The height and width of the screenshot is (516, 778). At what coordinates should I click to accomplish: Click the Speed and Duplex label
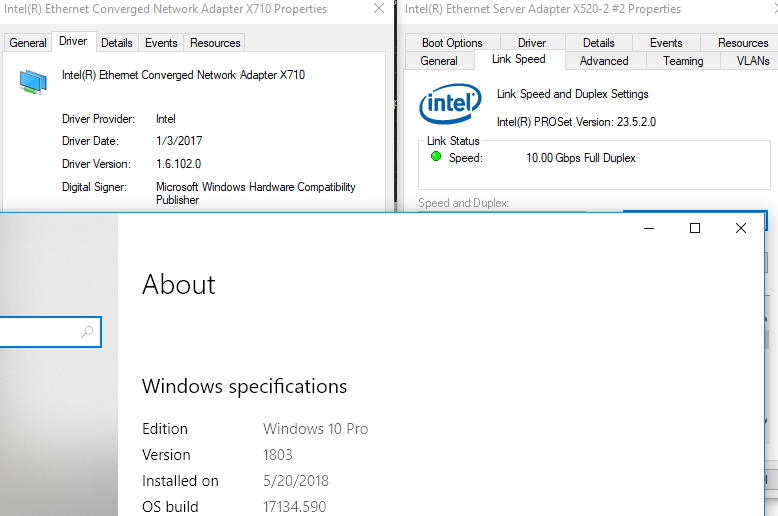[463, 203]
